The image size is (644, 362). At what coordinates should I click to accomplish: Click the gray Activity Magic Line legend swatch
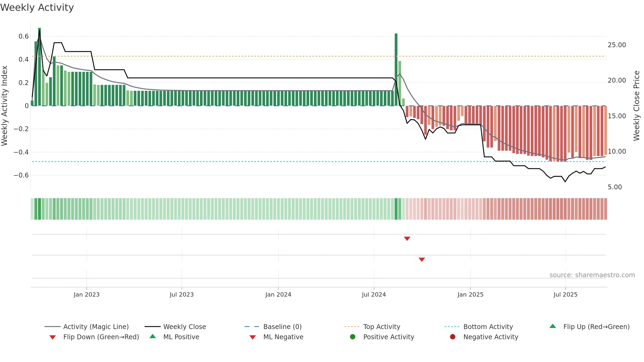[53, 327]
